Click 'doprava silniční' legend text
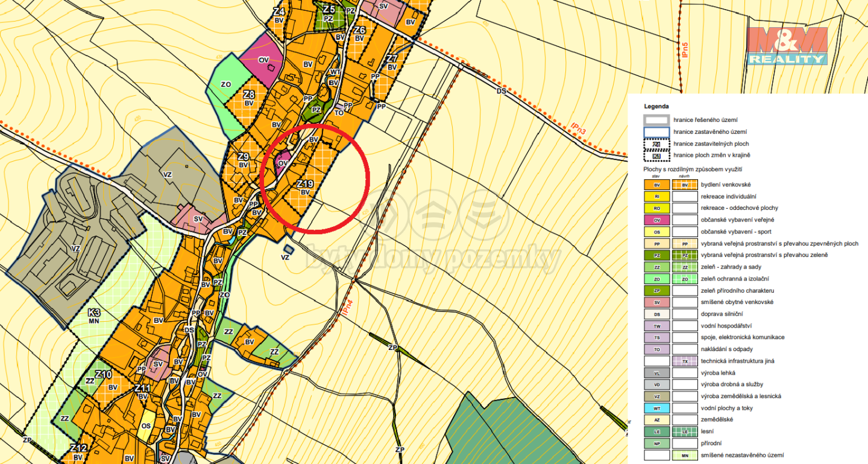The height and width of the screenshot is (464, 868). [721, 314]
